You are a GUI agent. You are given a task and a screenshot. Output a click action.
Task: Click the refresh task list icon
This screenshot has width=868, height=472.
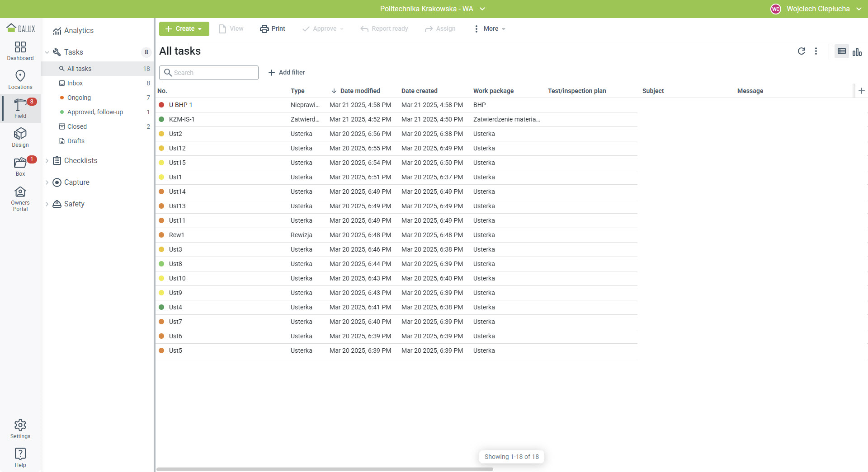(x=801, y=51)
